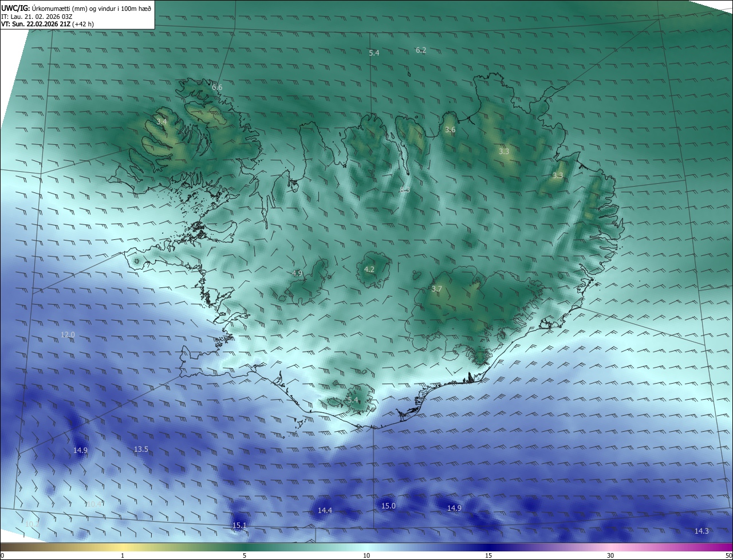Click the faint 10.4 value label
The height and width of the screenshot is (560, 733).
95,504
